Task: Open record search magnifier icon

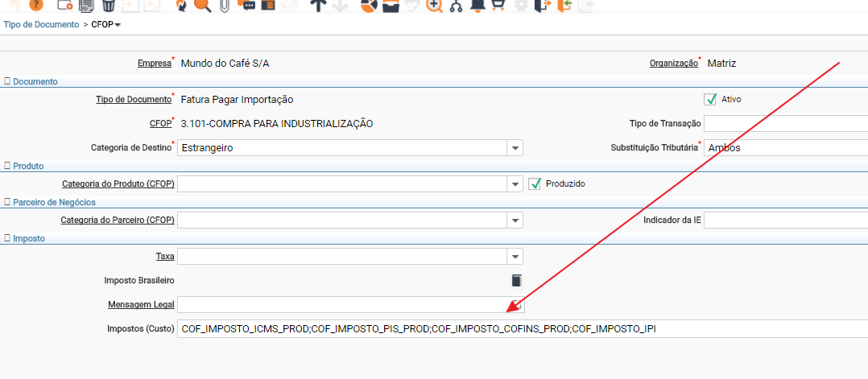Action: click(x=203, y=5)
